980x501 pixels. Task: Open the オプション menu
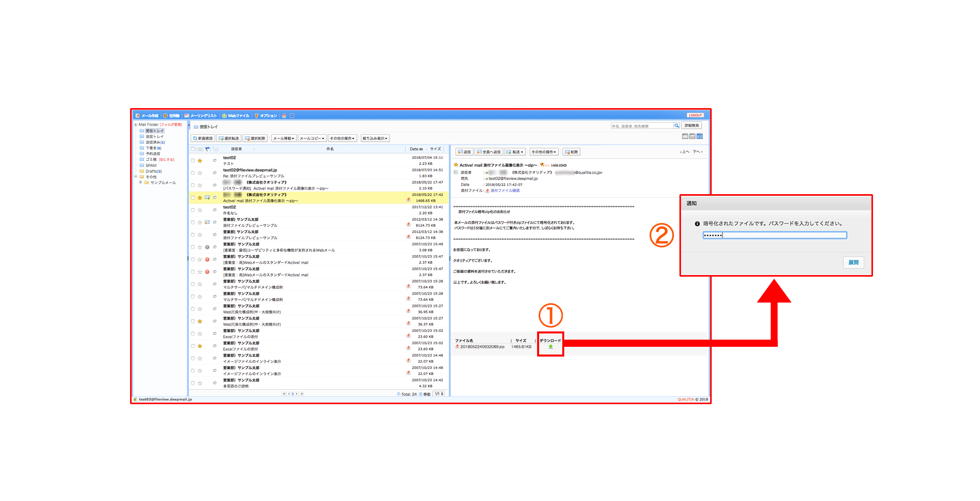[x=266, y=116]
